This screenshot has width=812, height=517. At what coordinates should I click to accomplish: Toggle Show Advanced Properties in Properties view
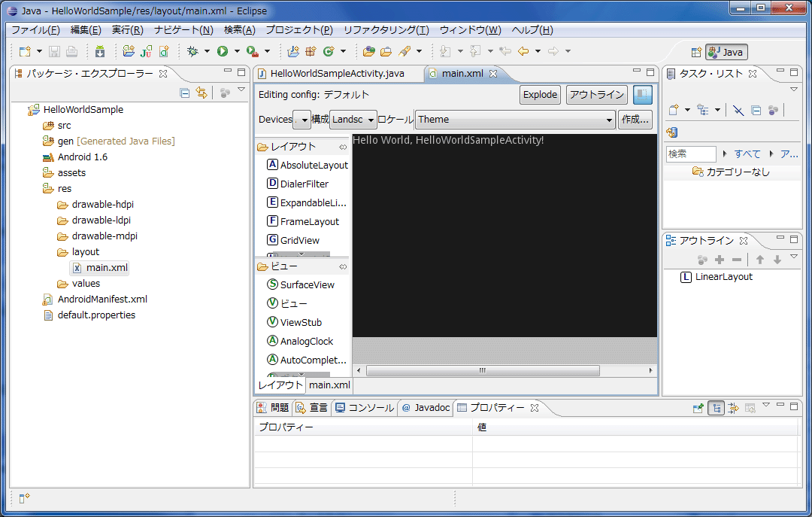pos(733,408)
